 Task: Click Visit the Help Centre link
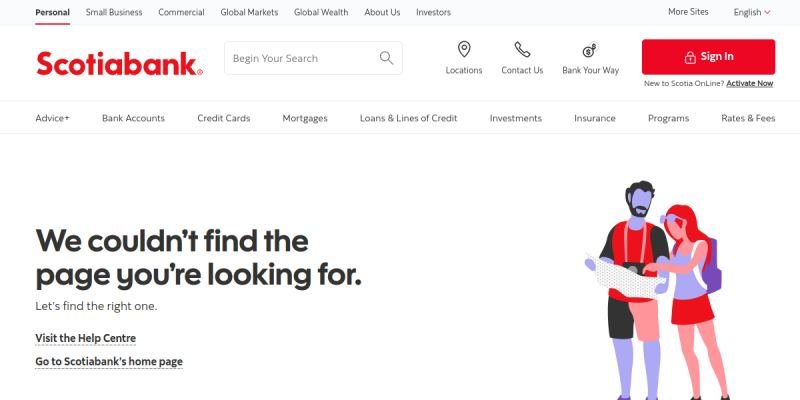click(x=85, y=338)
